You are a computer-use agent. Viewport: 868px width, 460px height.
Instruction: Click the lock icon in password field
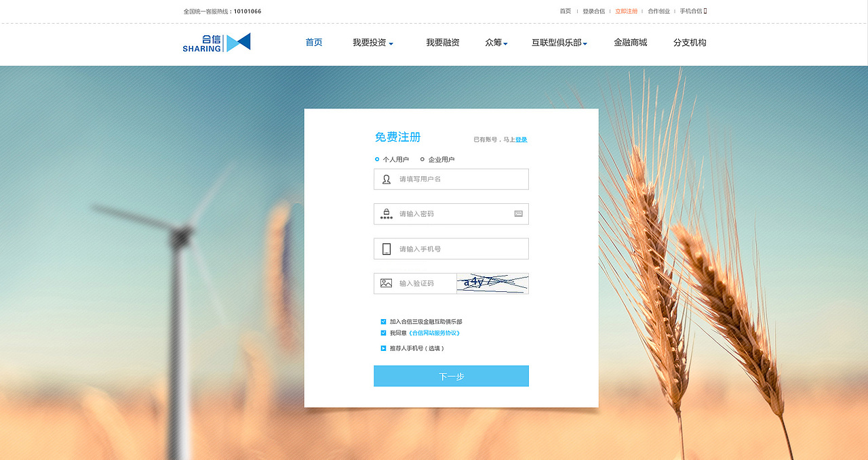[x=387, y=213]
